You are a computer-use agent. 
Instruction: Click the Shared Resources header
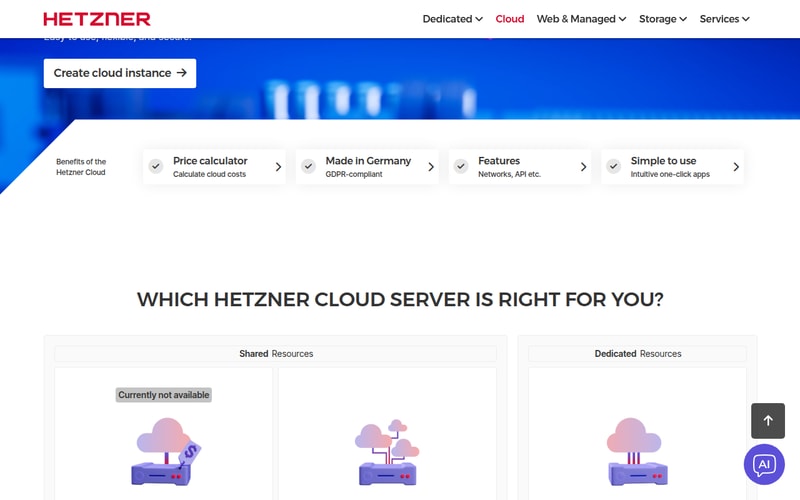pos(276,354)
